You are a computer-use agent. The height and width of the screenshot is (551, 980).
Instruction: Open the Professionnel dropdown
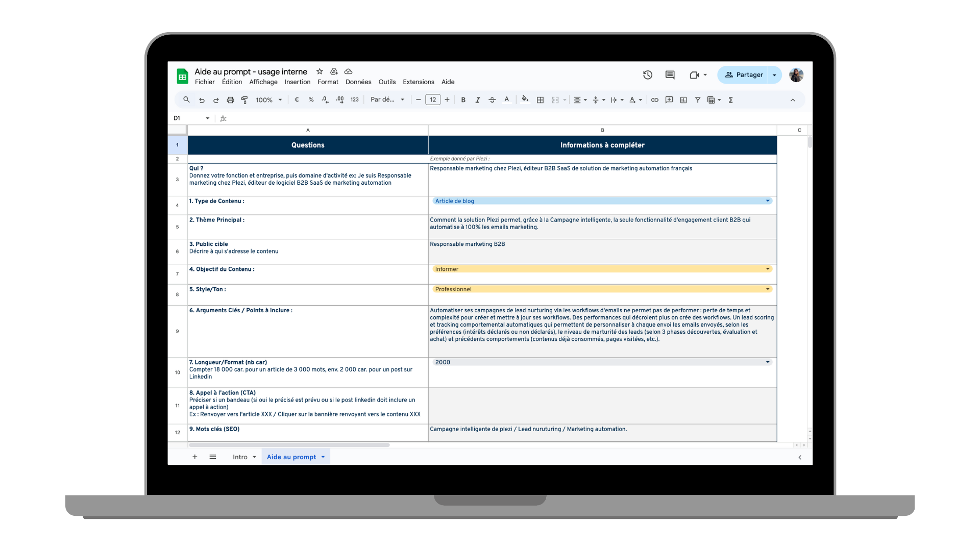[x=602, y=289]
